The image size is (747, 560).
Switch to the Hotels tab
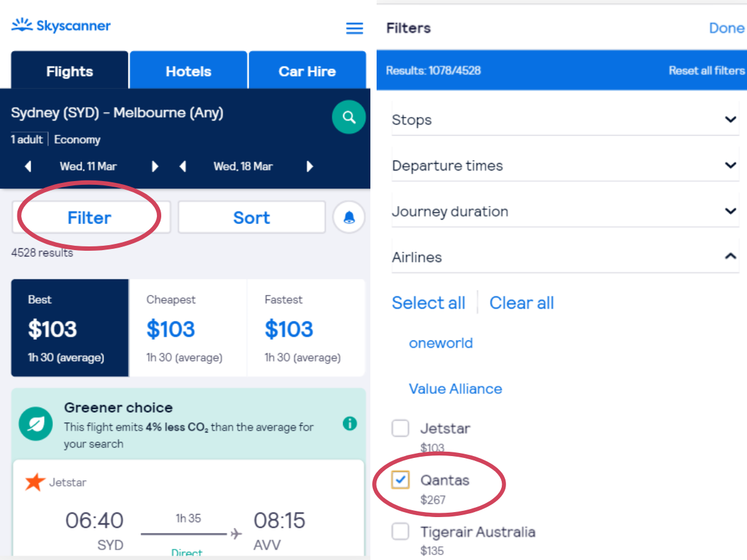pos(189,70)
